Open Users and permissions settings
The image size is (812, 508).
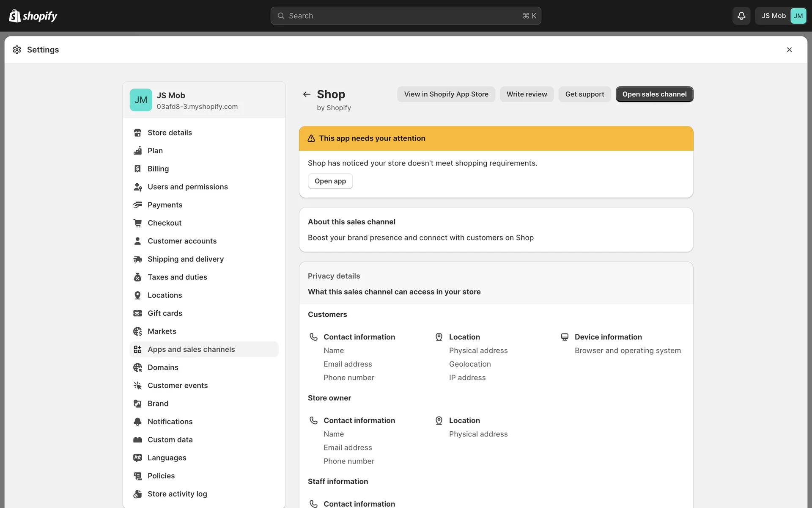tap(187, 187)
